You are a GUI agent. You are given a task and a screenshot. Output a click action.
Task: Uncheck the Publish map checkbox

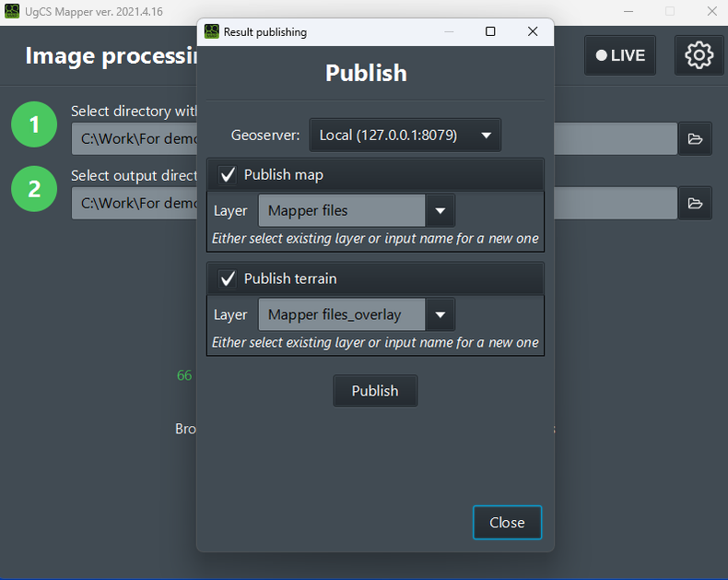(228, 174)
